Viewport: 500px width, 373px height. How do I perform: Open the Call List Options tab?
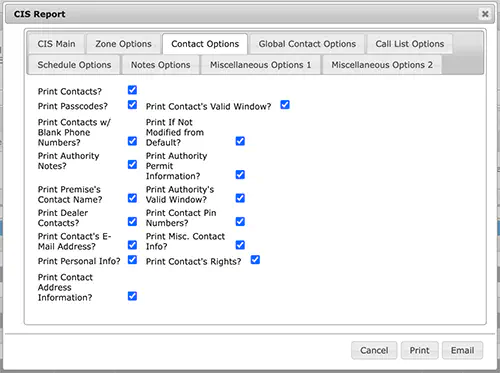410,44
